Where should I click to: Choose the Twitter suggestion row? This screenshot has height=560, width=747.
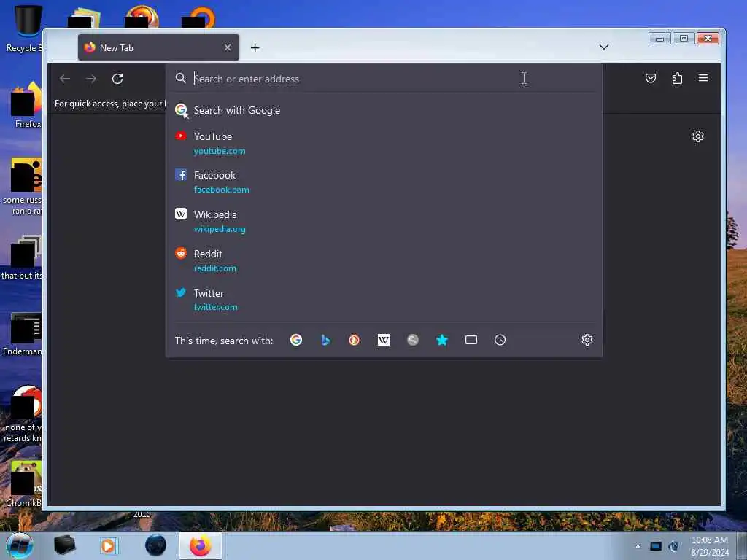[x=384, y=300]
